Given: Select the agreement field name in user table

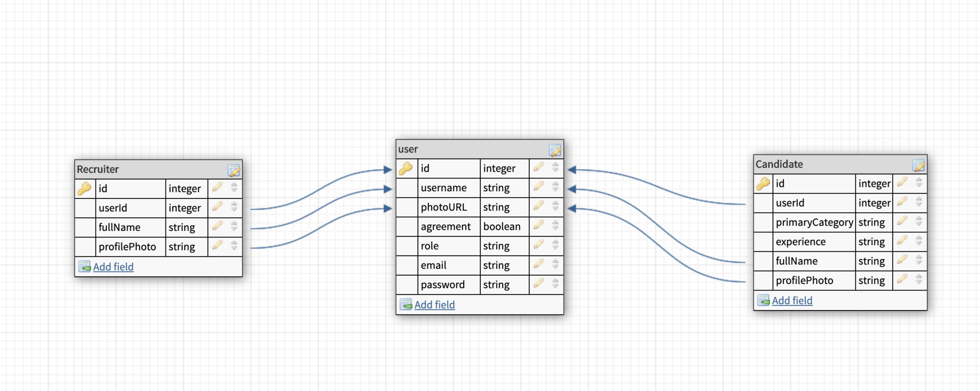Looking at the screenshot, I should click(446, 227).
